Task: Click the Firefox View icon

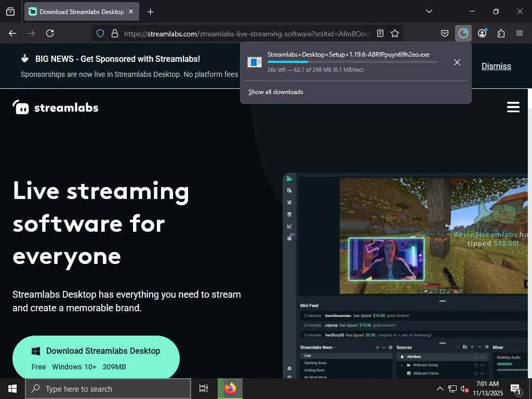Action: pos(10,11)
